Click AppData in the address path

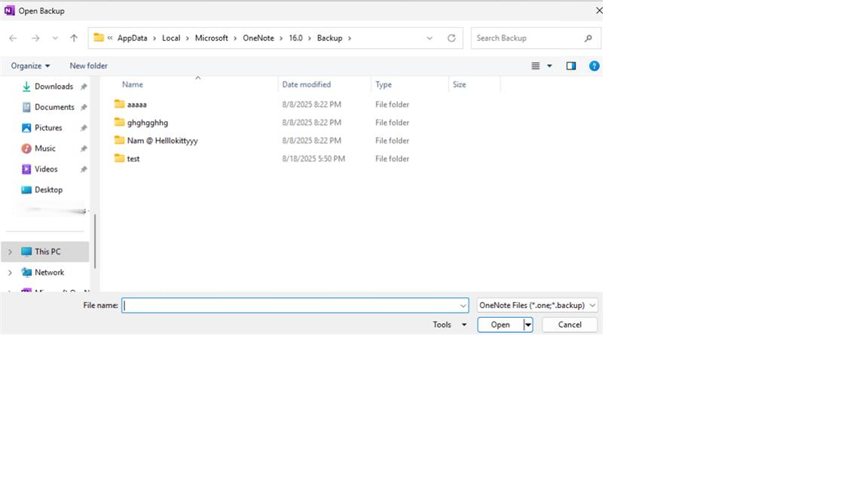[x=133, y=38]
